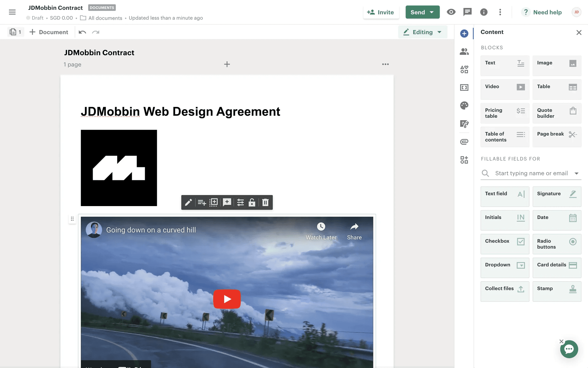Click the pencil edit icon in block toolbar
The image size is (588, 368).
tap(188, 202)
